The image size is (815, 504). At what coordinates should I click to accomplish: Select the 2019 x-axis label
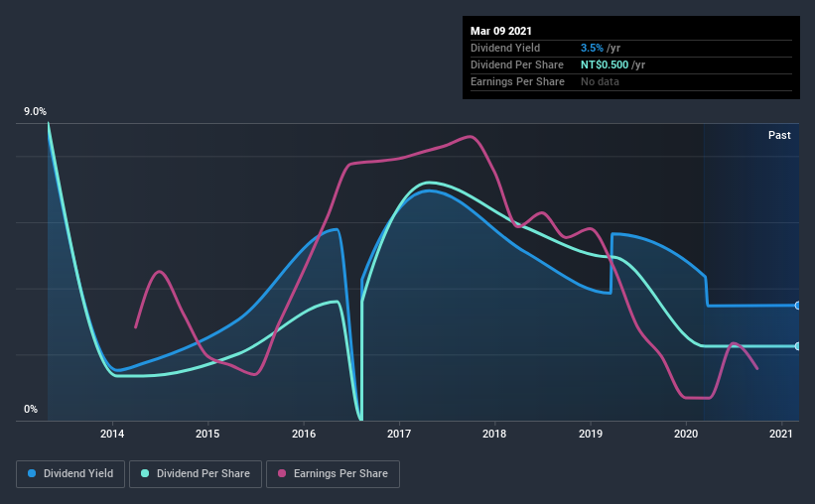click(591, 434)
